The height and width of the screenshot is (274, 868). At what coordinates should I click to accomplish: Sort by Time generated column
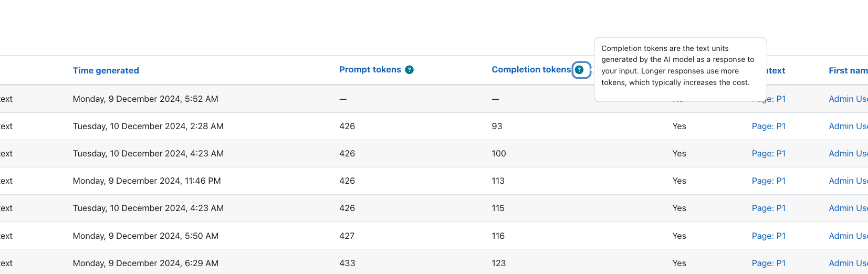[x=106, y=70]
